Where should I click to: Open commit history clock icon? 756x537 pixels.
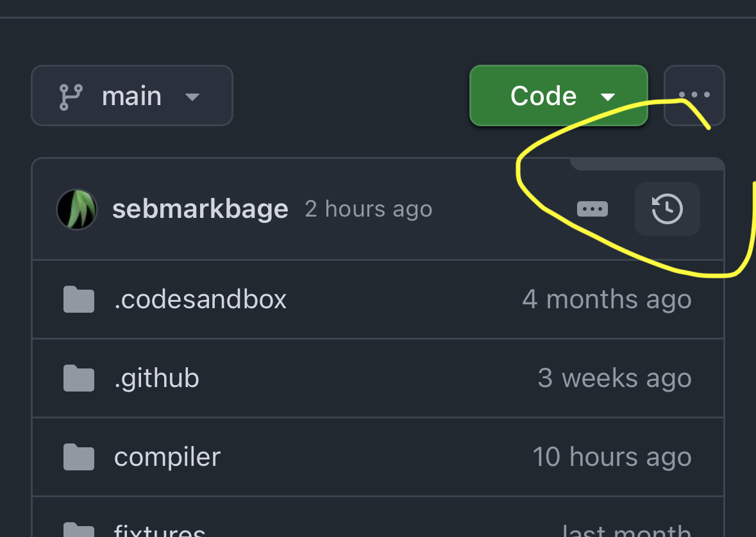(667, 209)
